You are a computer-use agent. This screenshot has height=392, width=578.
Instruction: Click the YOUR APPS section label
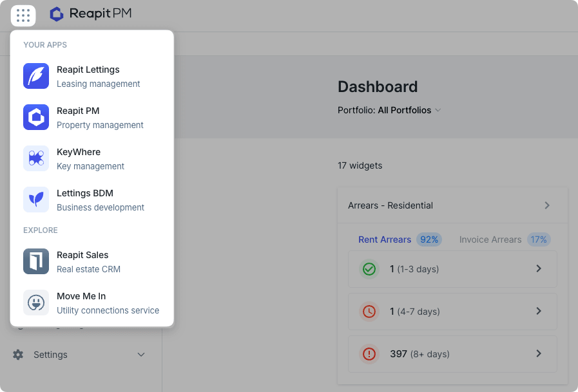coord(45,45)
